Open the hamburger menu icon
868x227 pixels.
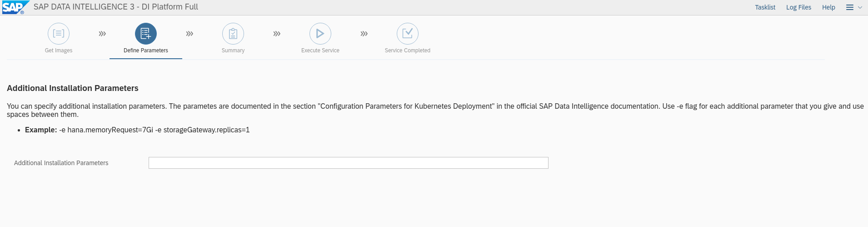pyautogui.click(x=849, y=7)
